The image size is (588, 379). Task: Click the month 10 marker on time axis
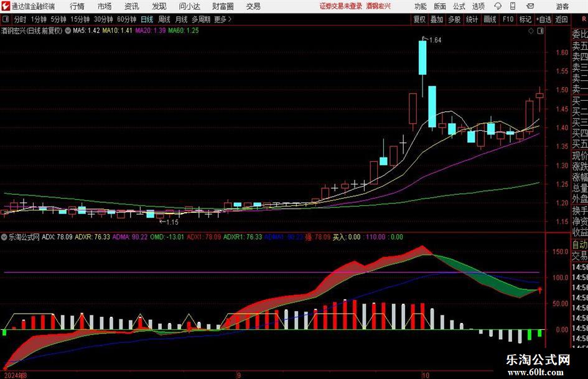425,375
